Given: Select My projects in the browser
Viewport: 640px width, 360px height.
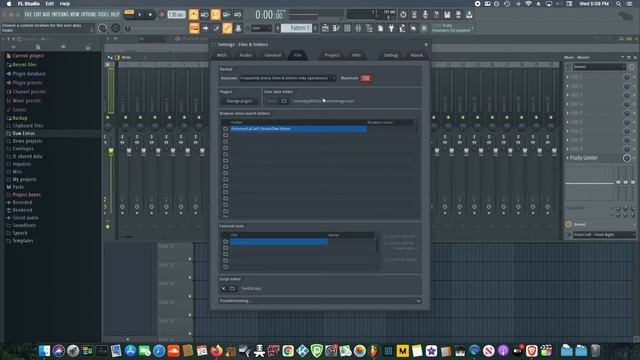Looking at the screenshot, I should (x=24, y=179).
